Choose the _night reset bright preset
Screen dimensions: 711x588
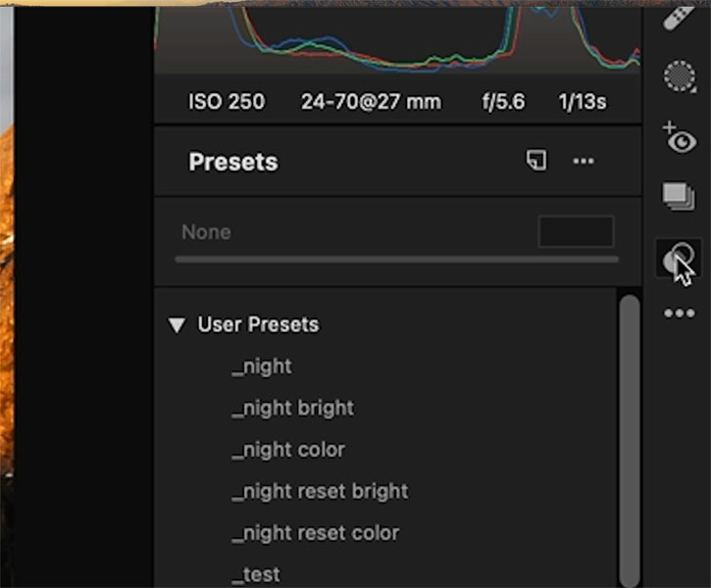[320, 491]
